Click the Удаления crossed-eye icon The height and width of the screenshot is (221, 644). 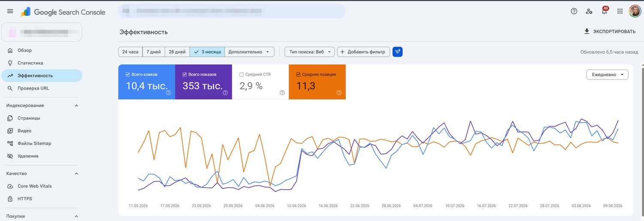(10, 156)
